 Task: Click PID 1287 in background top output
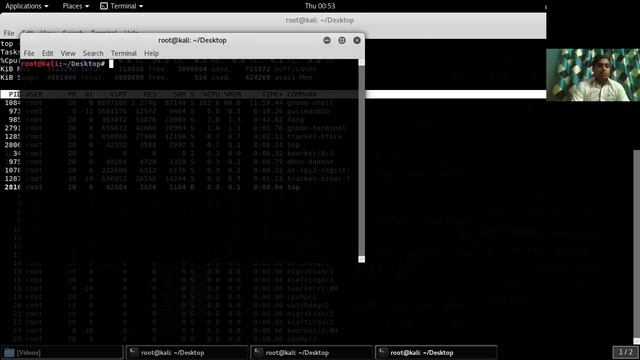coord(12,179)
